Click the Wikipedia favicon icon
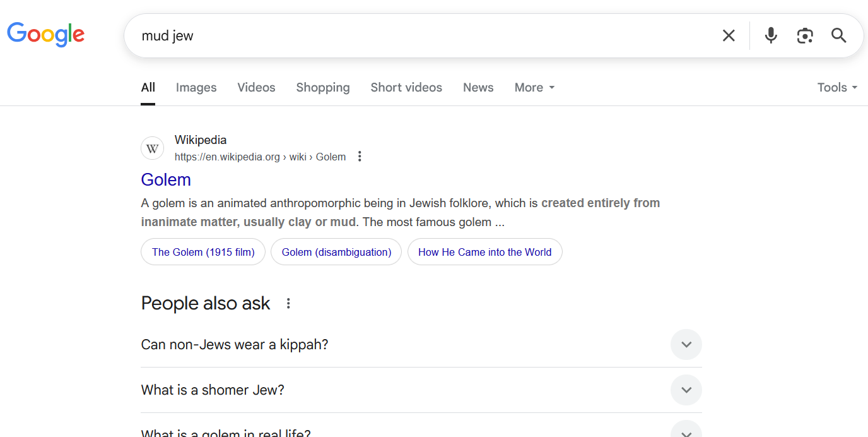Viewport: 868px width, 437px height. [x=152, y=148]
